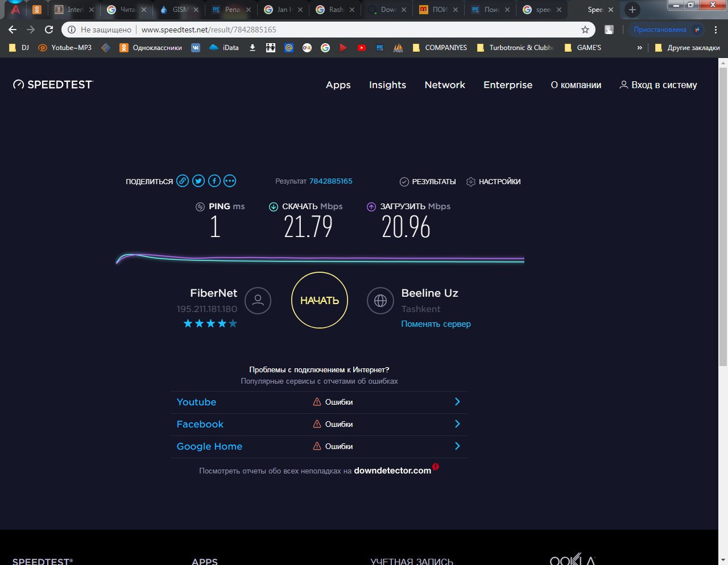Open result number 7842885165 link
728x565 pixels.
point(331,181)
